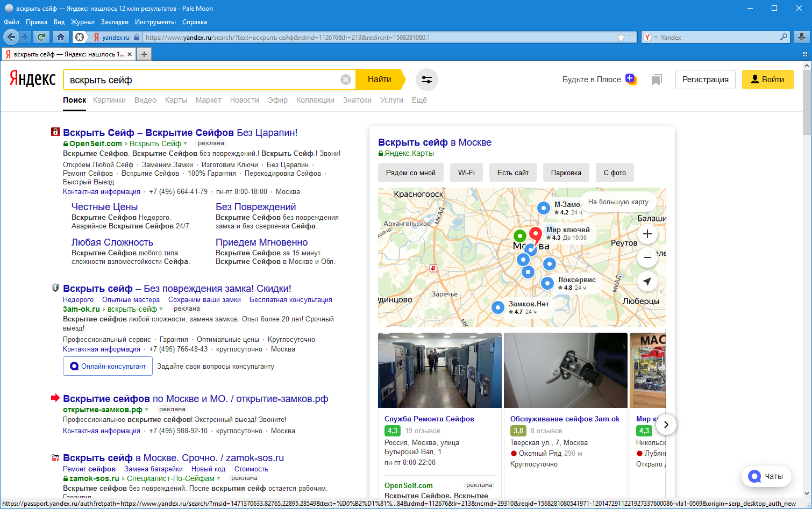Click the browser Back arrow button
The height and width of the screenshot is (509, 812).
[x=10, y=37]
